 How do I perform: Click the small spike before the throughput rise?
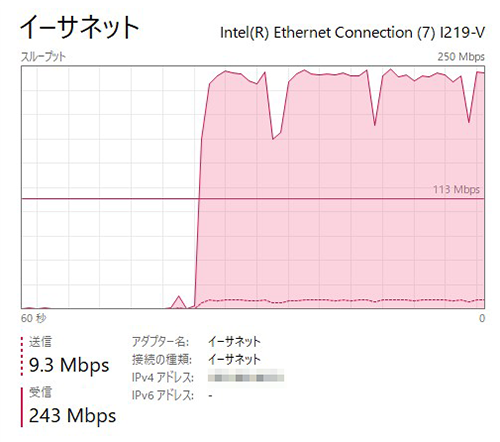click(x=179, y=301)
